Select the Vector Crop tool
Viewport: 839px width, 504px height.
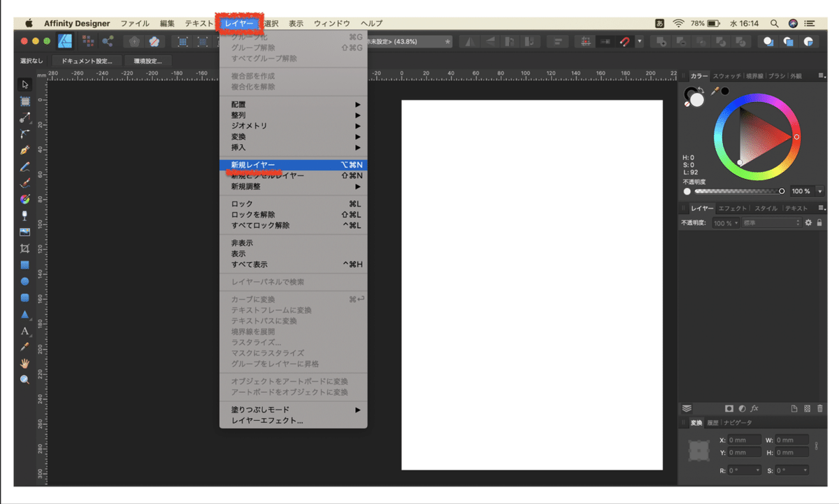pyautogui.click(x=24, y=248)
